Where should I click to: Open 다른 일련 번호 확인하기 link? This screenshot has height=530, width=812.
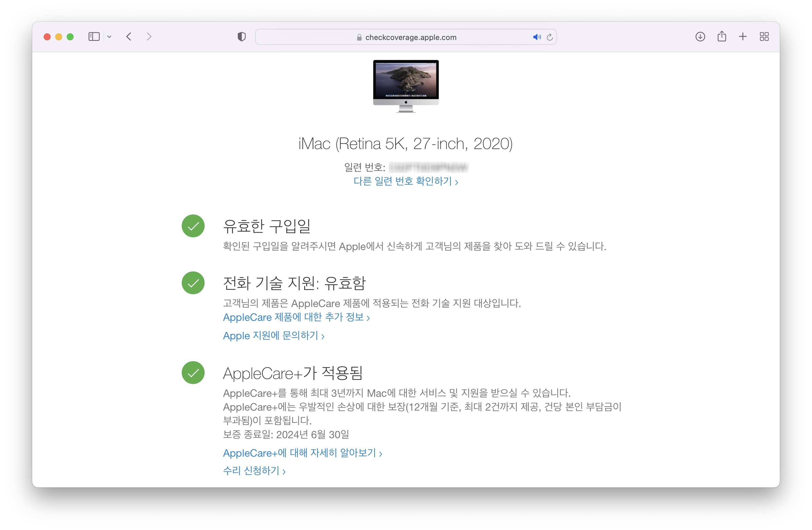pos(405,181)
